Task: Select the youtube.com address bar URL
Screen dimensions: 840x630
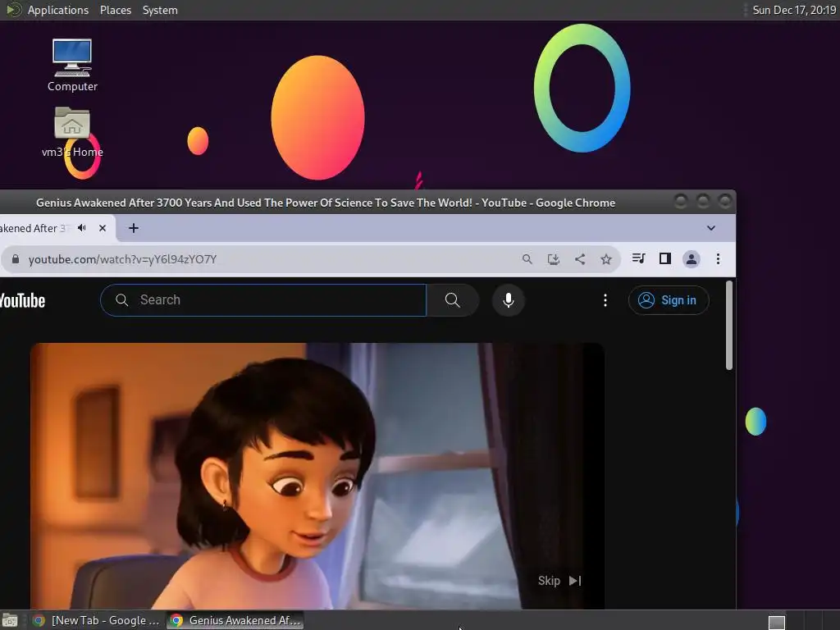Action: point(122,259)
